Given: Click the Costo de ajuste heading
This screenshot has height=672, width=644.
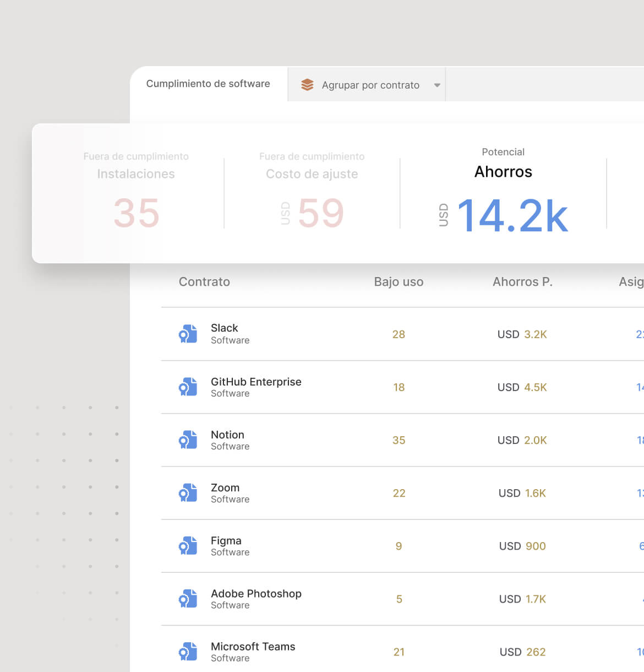Looking at the screenshot, I should pos(312,174).
